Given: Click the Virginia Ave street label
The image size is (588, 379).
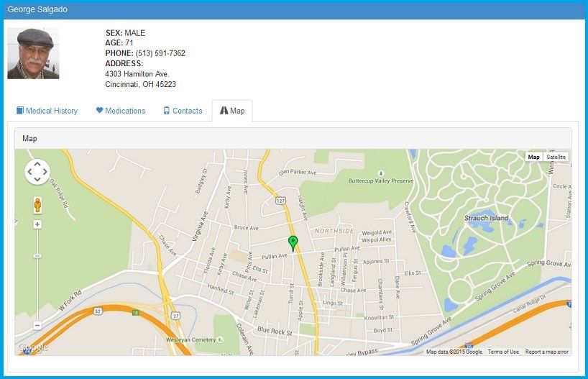Looking at the screenshot, I should click(200, 226).
